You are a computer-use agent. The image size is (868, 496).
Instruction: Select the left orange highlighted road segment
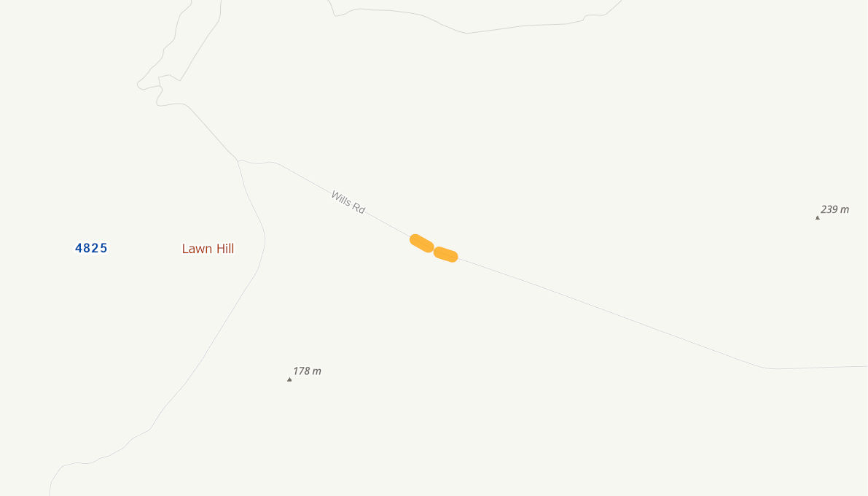click(x=422, y=244)
